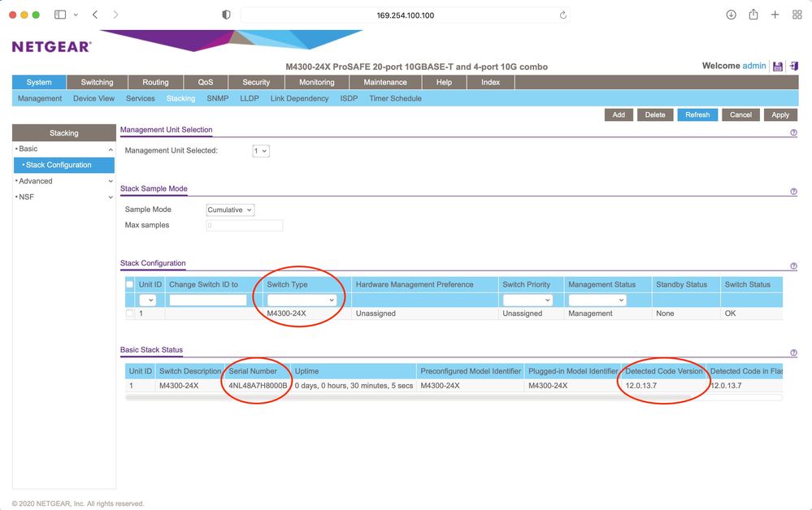Open the Management Unit Selected dropdown

point(260,151)
